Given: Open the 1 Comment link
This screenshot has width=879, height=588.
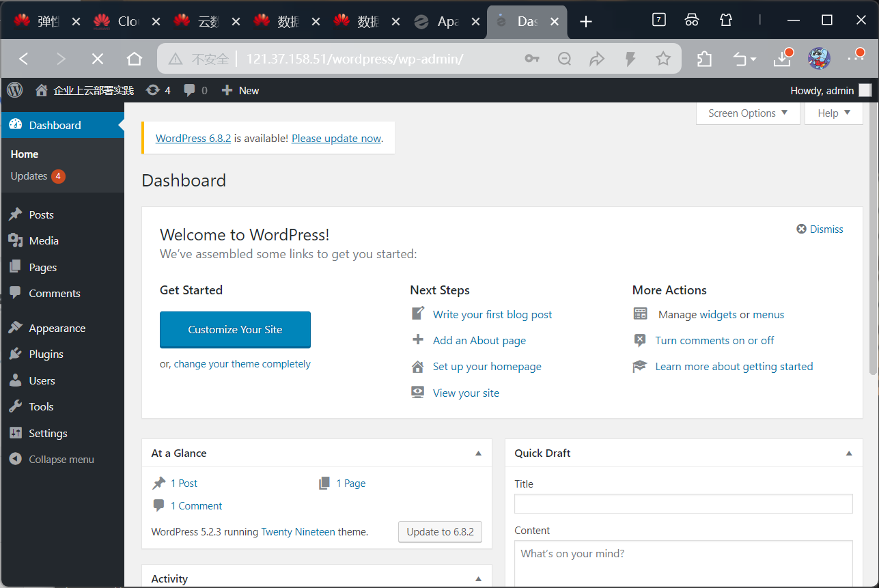Looking at the screenshot, I should tap(196, 505).
